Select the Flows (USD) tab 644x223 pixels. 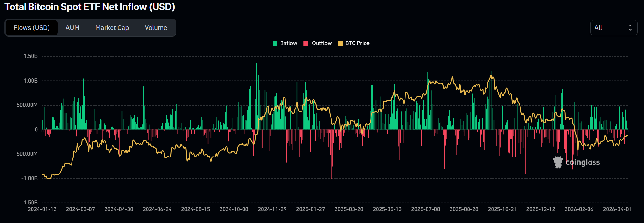coord(32,28)
